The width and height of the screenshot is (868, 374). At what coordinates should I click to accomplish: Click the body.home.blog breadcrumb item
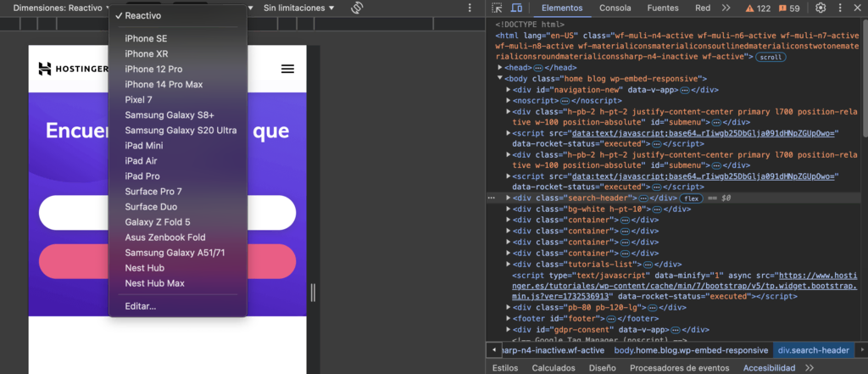tap(691, 350)
